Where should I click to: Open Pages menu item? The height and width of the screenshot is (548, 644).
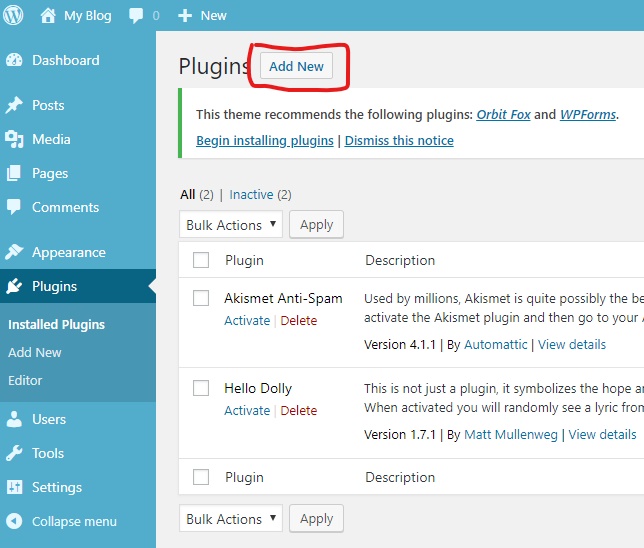tap(50, 174)
